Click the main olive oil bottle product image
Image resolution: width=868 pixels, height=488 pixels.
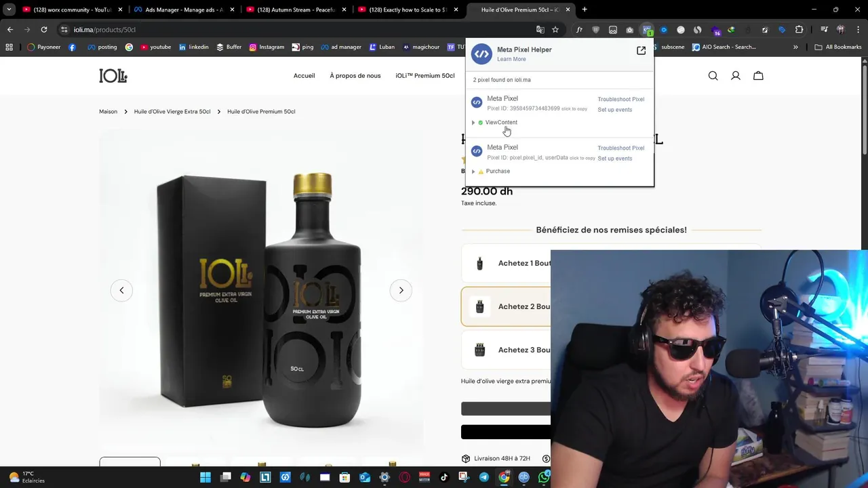[261, 291]
